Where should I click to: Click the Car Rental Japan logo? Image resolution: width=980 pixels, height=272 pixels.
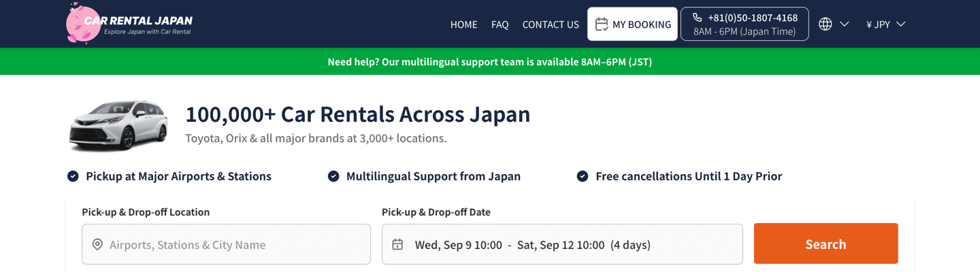click(129, 24)
